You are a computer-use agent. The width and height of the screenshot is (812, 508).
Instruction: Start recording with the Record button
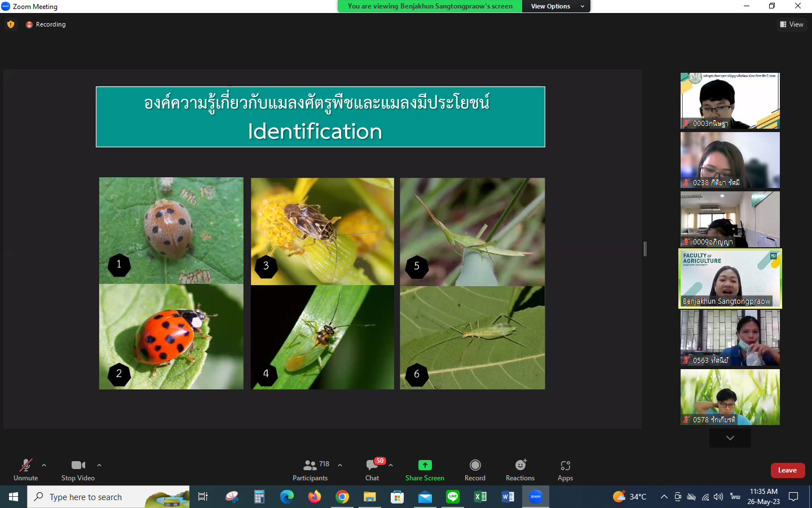(475, 470)
